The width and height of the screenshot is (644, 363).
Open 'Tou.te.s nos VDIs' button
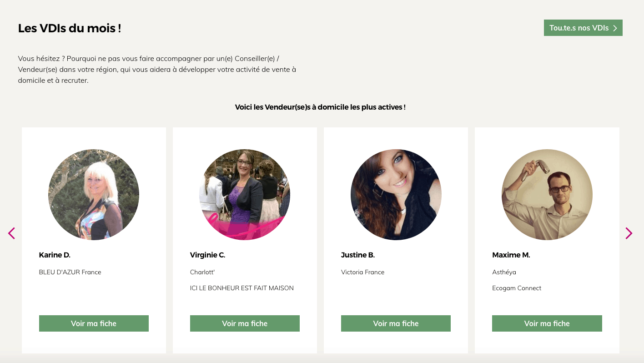[579, 28]
